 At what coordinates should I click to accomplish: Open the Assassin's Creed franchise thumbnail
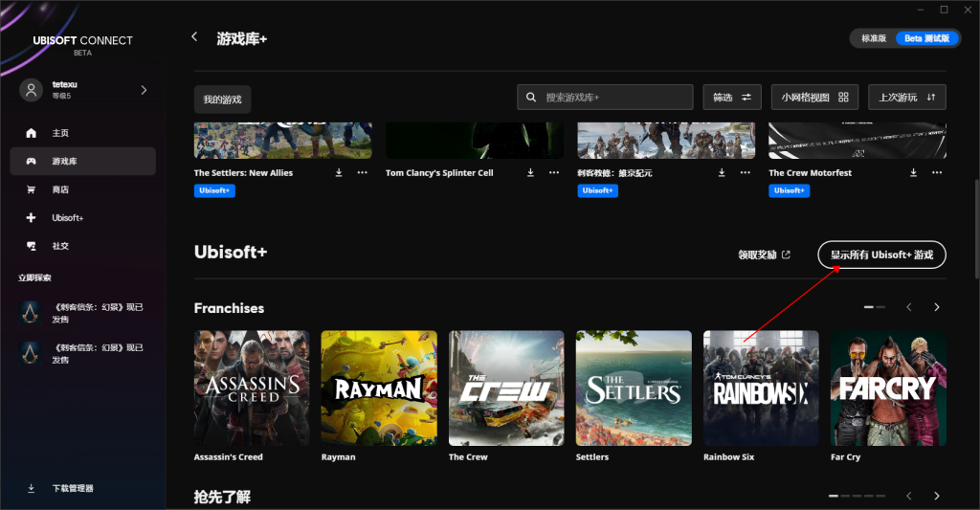252,388
